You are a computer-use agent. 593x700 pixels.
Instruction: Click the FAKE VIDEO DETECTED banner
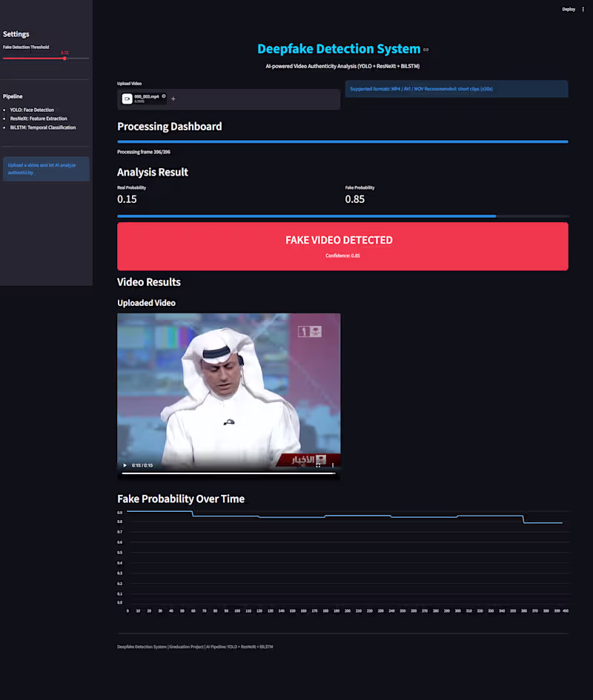[x=342, y=247]
